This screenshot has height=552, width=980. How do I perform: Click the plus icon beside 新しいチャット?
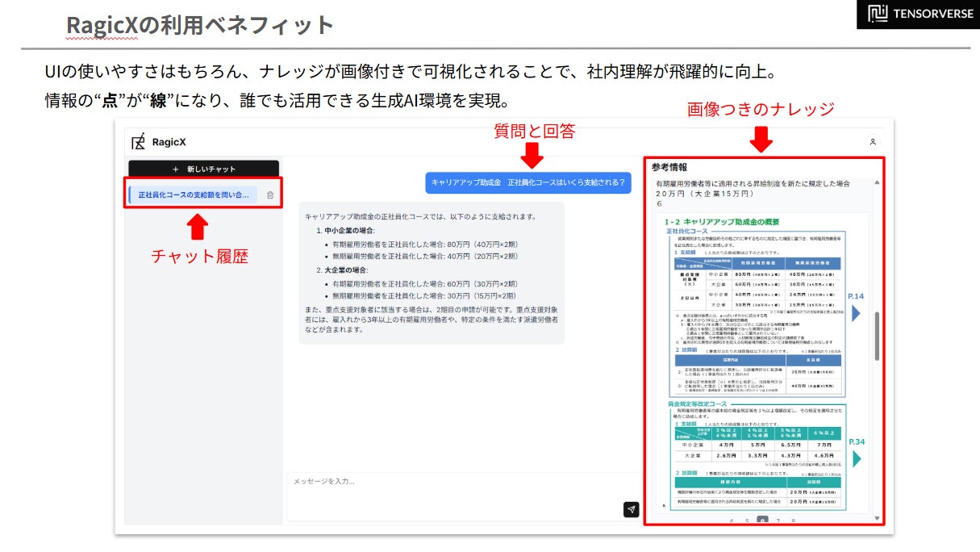(176, 169)
